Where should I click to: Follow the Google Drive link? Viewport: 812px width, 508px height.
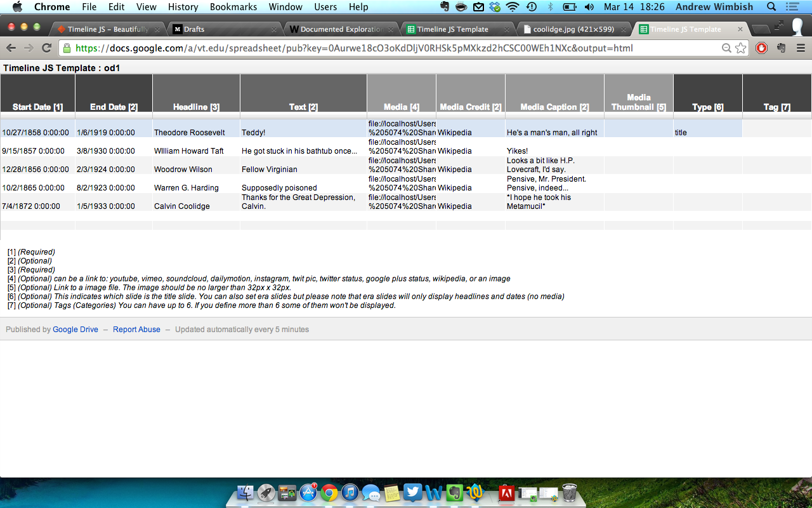(x=75, y=330)
